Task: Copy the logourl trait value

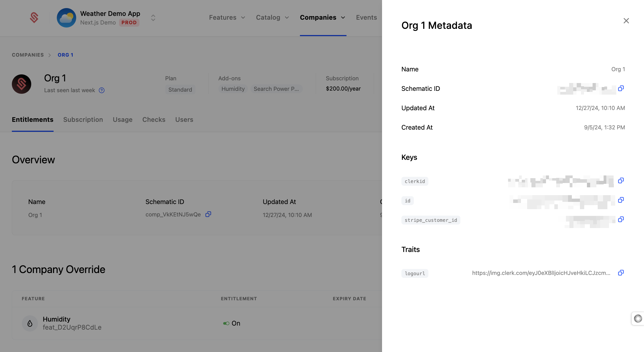Action: click(621, 273)
